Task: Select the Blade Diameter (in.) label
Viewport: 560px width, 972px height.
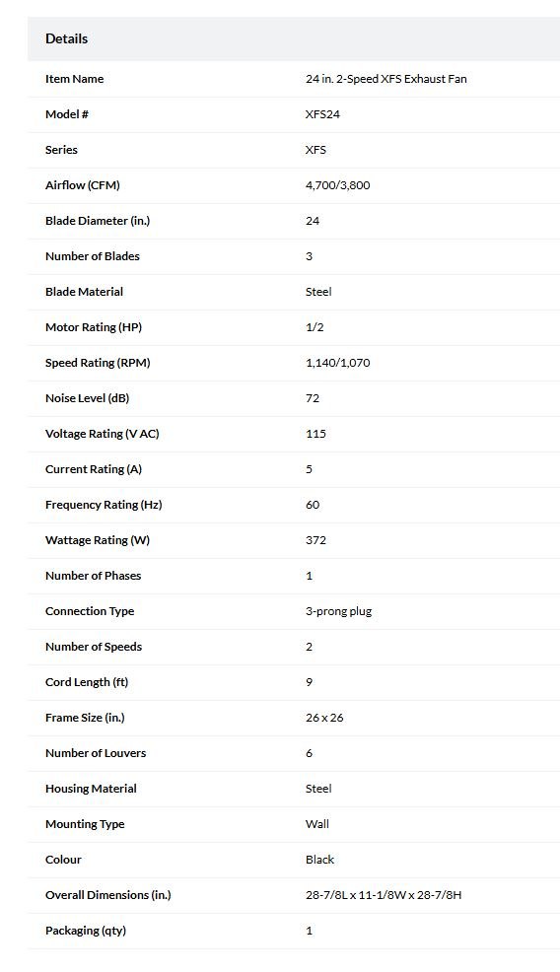Action: coord(98,221)
